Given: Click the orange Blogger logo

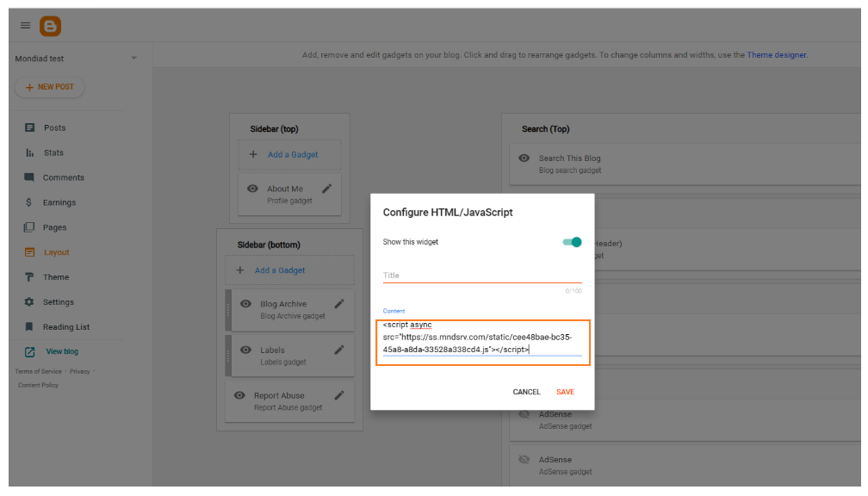Looking at the screenshot, I should pyautogui.click(x=50, y=26).
